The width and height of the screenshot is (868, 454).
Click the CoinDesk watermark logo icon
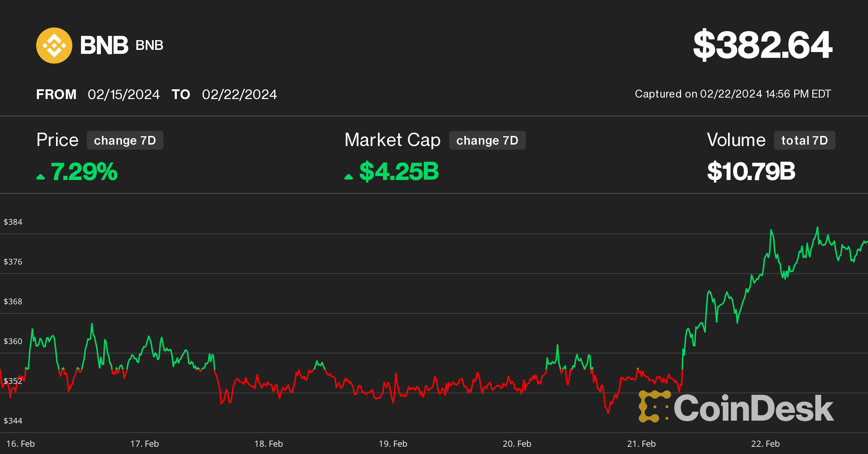click(654, 406)
